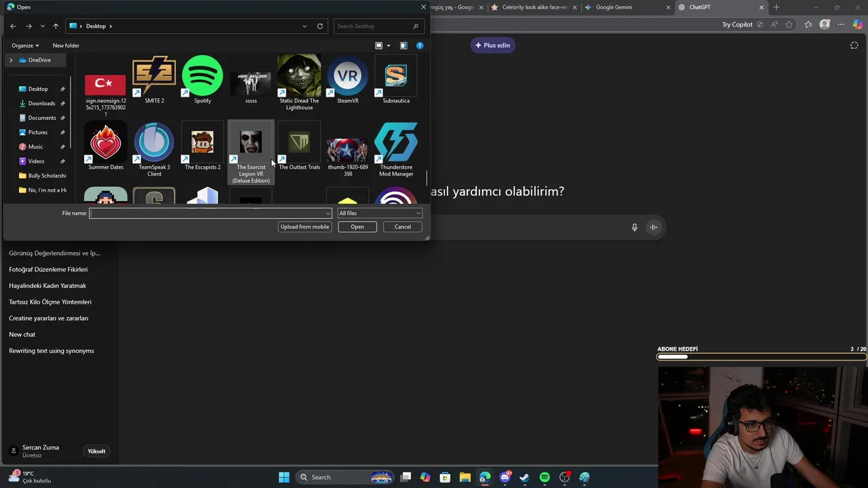The height and width of the screenshot is (488, 868).
Task: Open the Edge profile avatar
Action: (x=825, y=24)
